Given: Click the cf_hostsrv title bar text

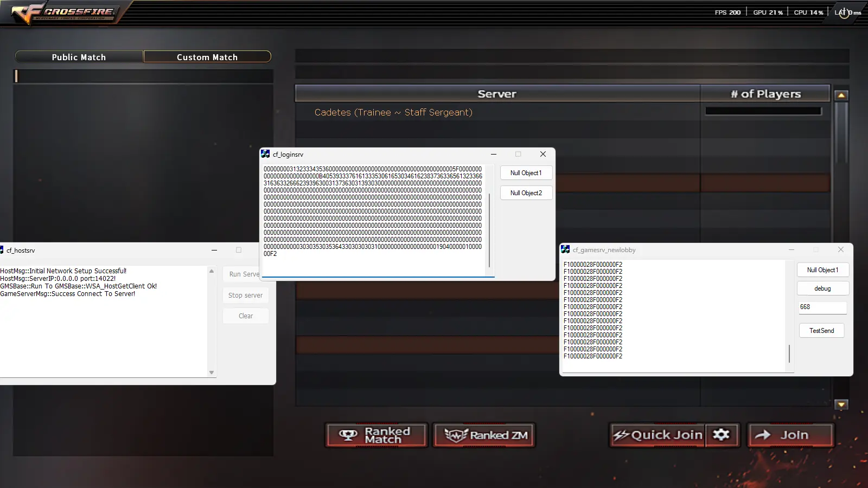Looking at the screenshot, I should (x=21, y=251).
